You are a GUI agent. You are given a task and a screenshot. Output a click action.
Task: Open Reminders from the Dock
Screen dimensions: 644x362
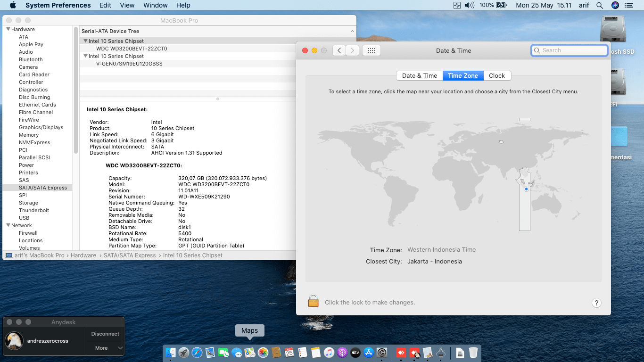303,353
